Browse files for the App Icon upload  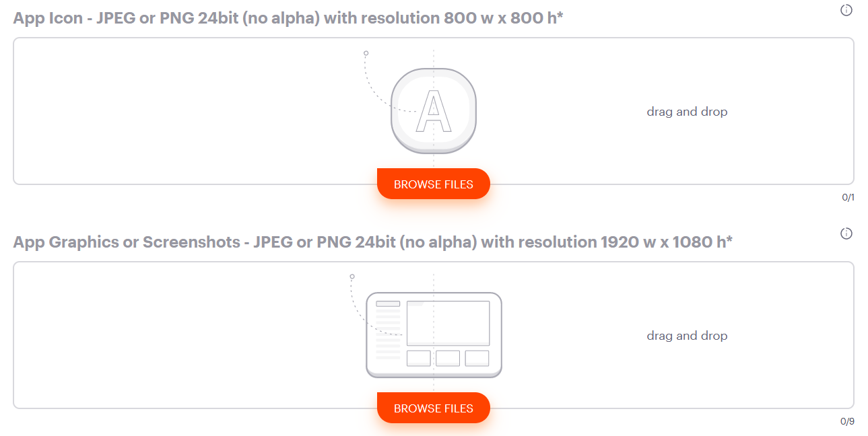434,184
